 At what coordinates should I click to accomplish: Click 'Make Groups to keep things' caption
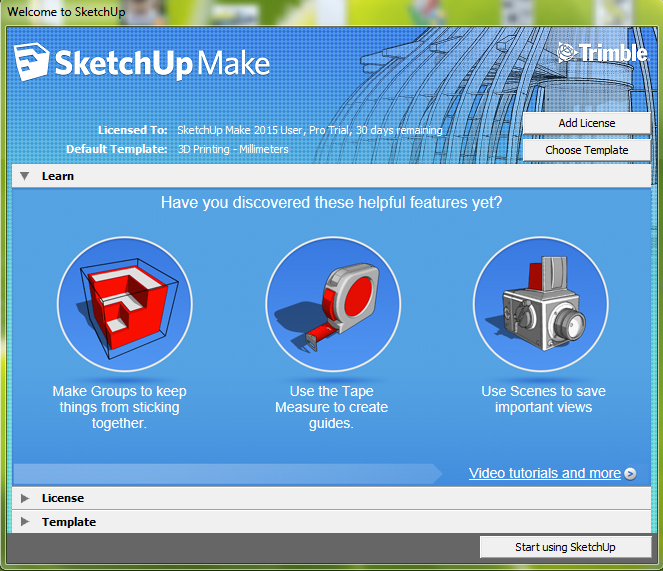[x=119, y=407]
